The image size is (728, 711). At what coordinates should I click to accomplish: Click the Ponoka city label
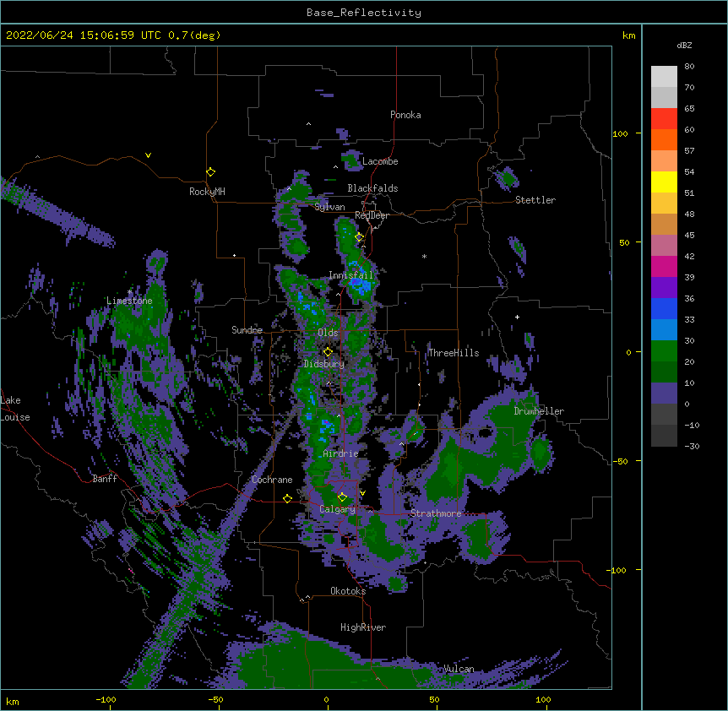point(405,115)
